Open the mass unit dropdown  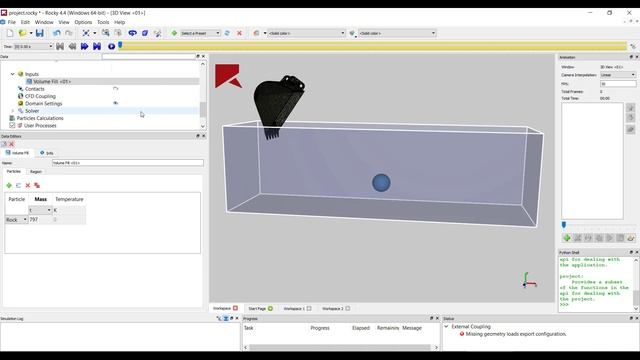[40, 210]
